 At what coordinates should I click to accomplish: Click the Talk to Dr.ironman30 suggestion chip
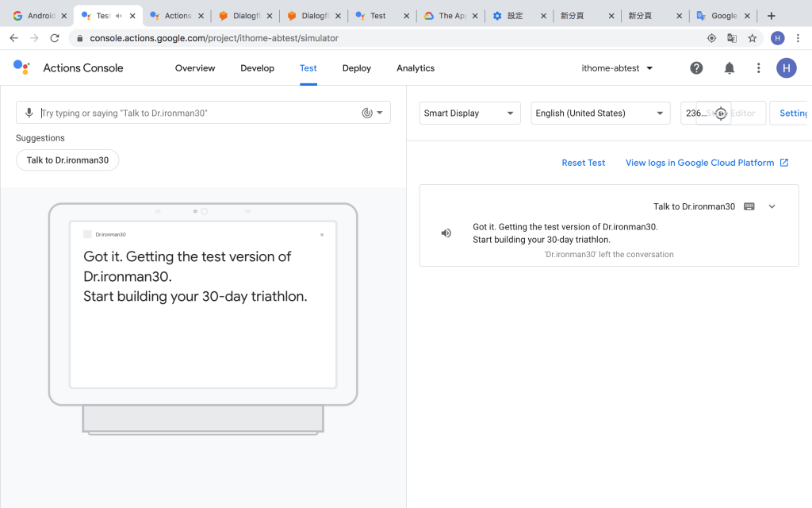point(67,160)
